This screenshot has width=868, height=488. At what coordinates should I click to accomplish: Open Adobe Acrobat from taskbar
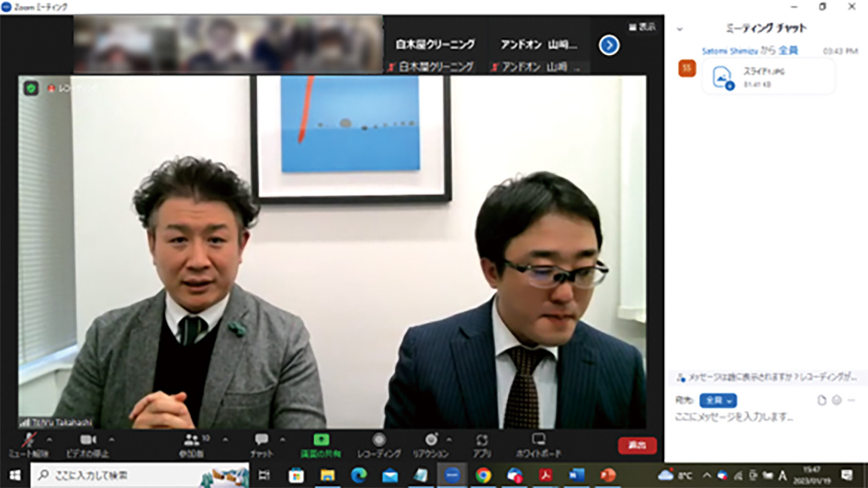click(x=546, y=475)
